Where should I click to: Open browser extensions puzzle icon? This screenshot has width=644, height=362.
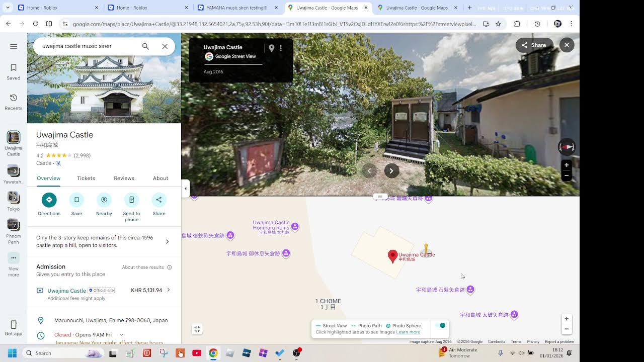coord(517,24)
